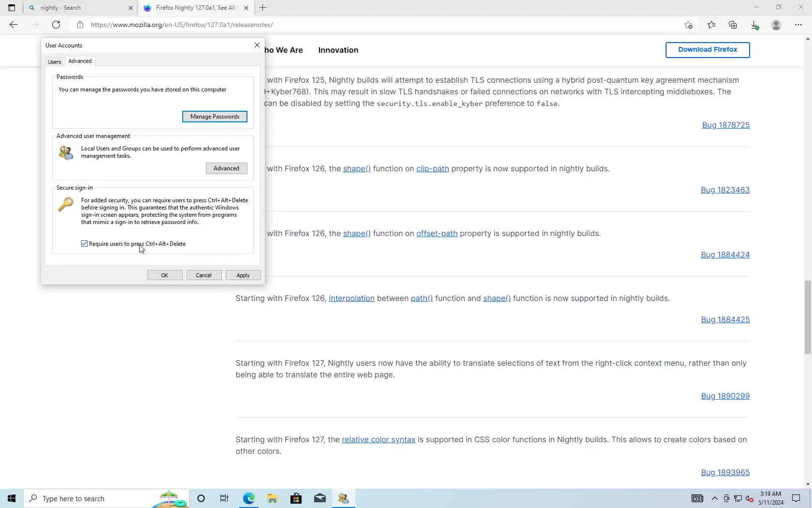The width and height of the screenshot is (812, 508).
Task: Click the scrollbar down arrow
Action: (808, 484)
